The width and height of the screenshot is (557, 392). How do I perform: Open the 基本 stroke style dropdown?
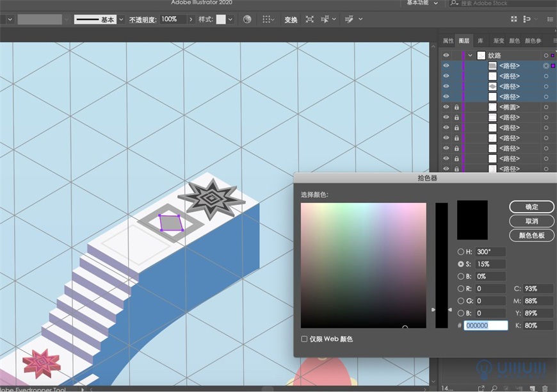pos(122,19)
